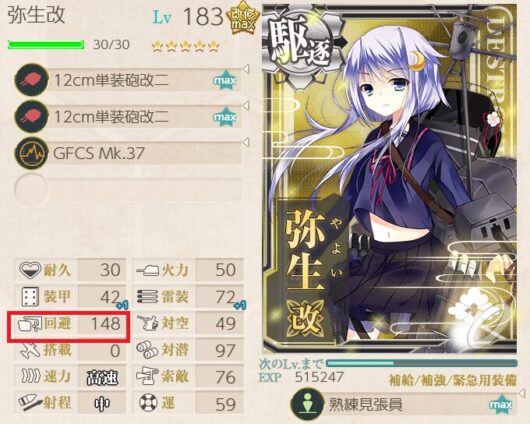
Task: Click the 雷装 torpedo icon
Action: click(147, 297)
